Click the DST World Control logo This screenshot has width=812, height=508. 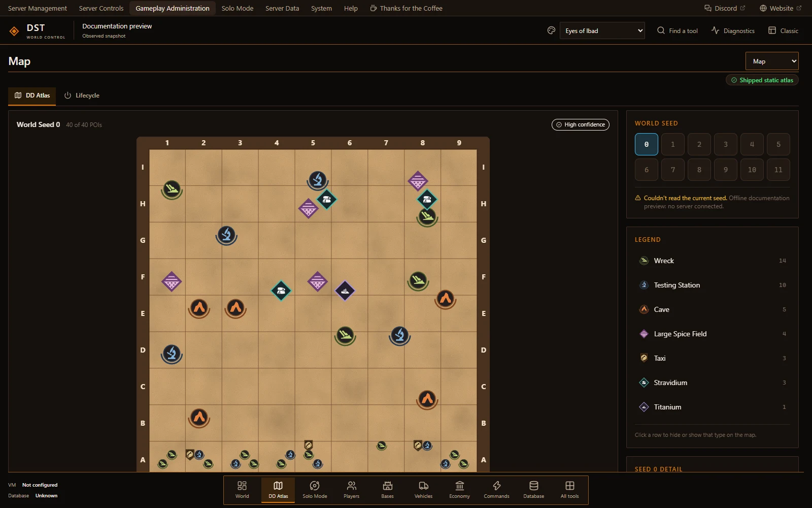point(37,30)
